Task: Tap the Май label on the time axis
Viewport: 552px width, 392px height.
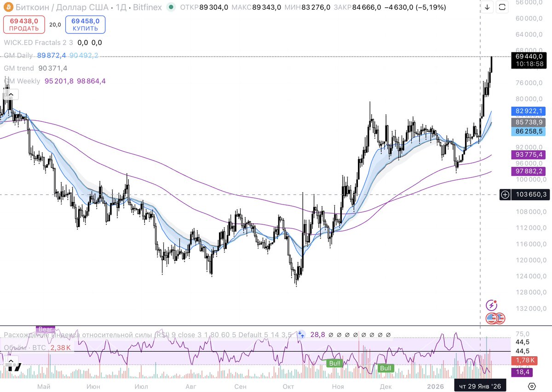Action: click(x=44, y=386)
